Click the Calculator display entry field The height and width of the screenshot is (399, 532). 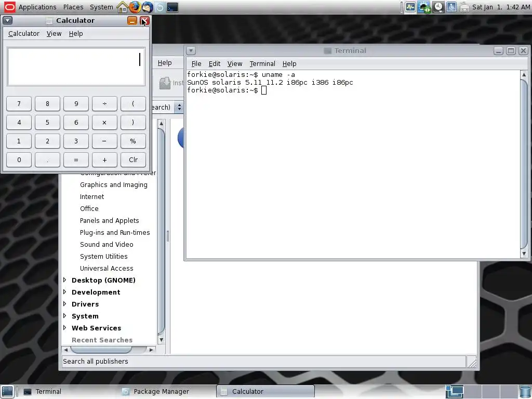(x=76, y=66)
